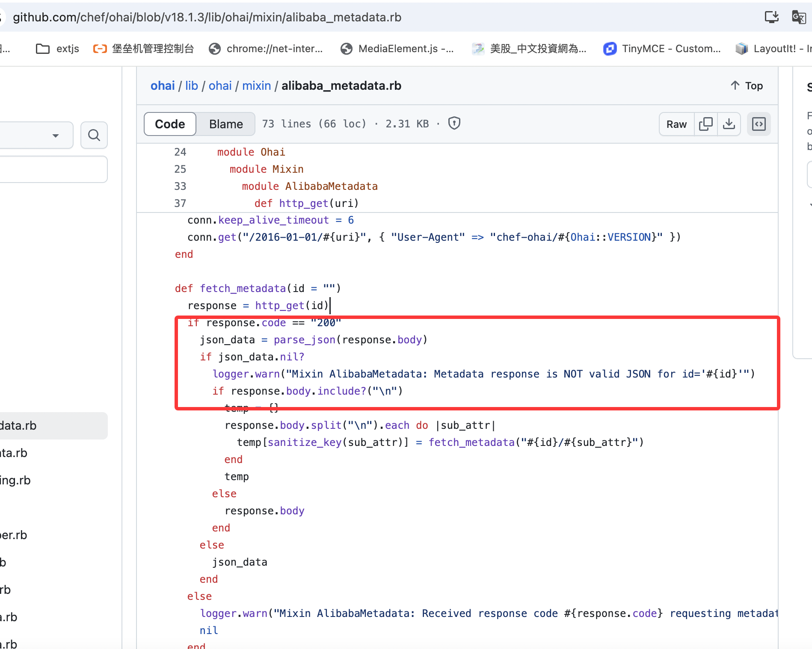Copy raw file contents icon
812x649 pixels.
click(705, 124)
